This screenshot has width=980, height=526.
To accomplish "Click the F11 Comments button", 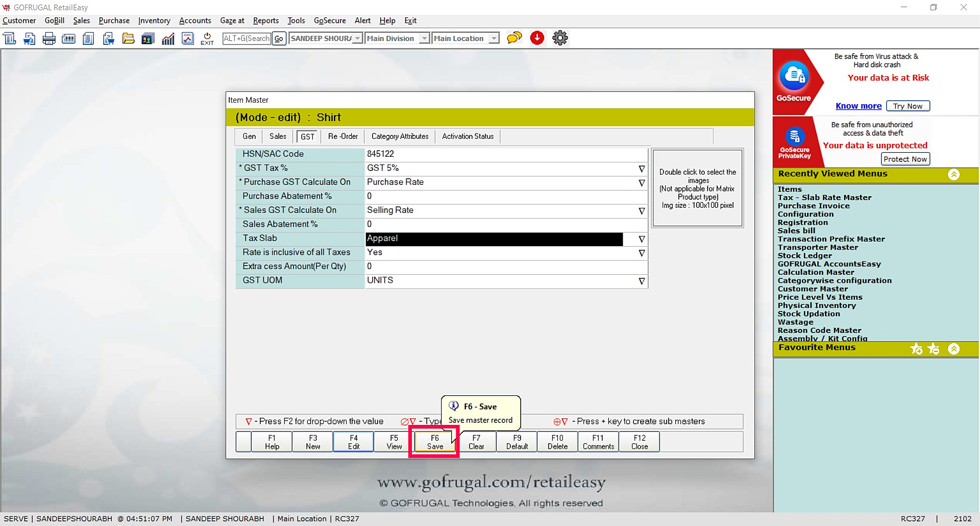I will pos(598,442).
